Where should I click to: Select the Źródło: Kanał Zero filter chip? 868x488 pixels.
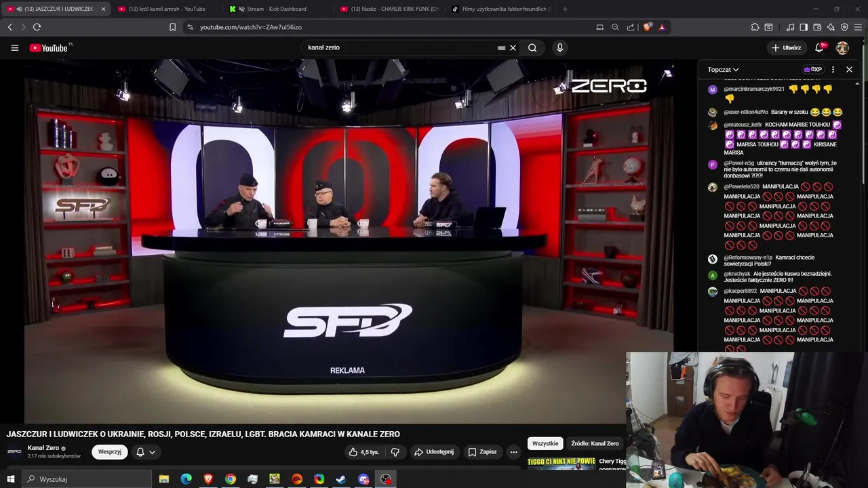595,443
